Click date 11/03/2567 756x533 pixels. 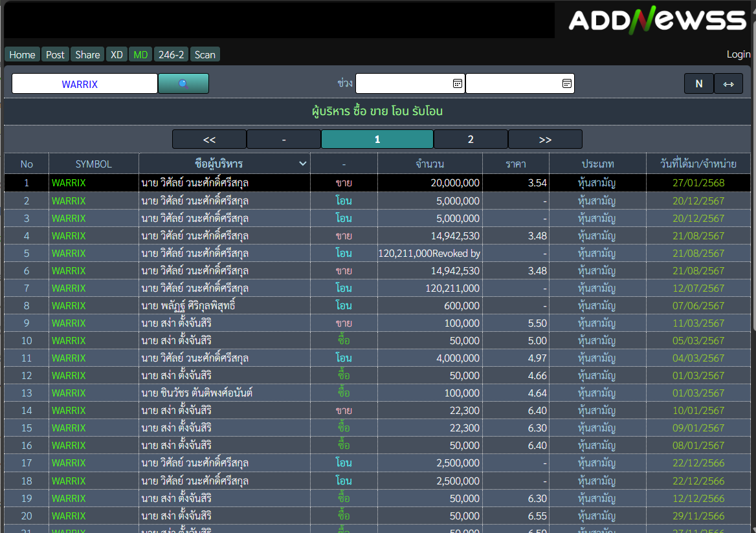698,323
